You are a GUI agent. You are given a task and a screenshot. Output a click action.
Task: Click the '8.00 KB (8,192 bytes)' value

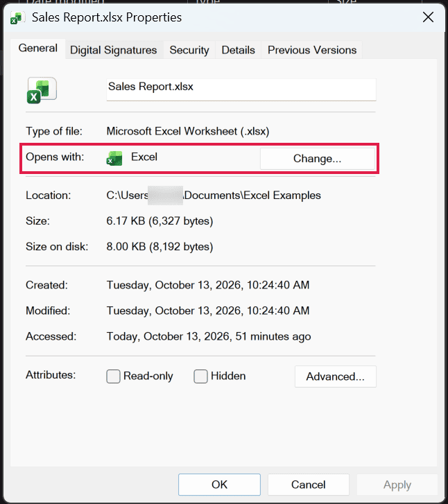coord(160,247)
